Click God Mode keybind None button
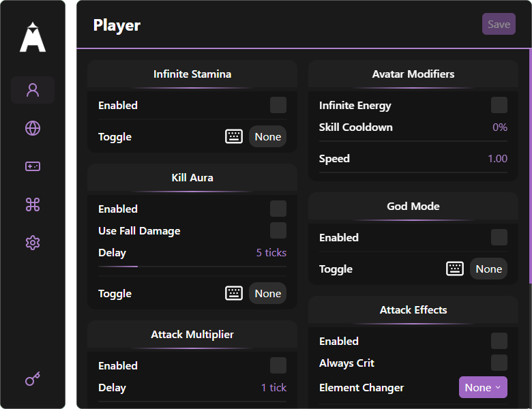The height and width of the screenshot is (409, 532). coord(488,269)
